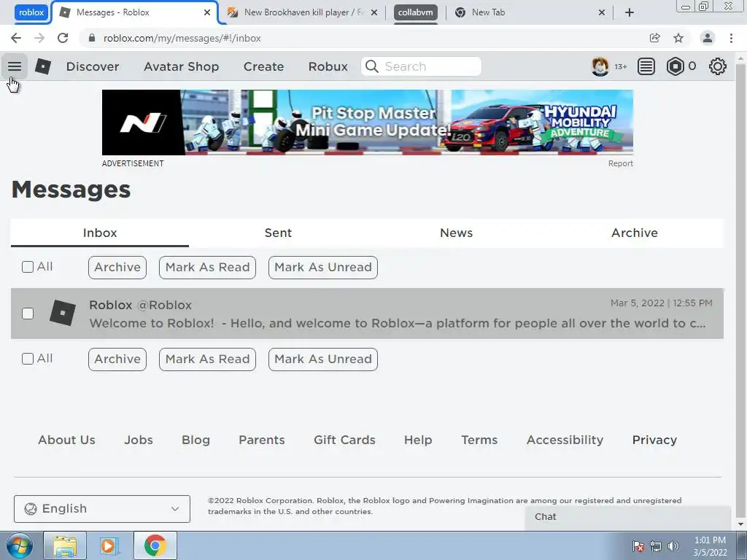The height and width of the screenshot is (560, 747).
Task: Close the Messages - Roblox tab
Action: 207,12
